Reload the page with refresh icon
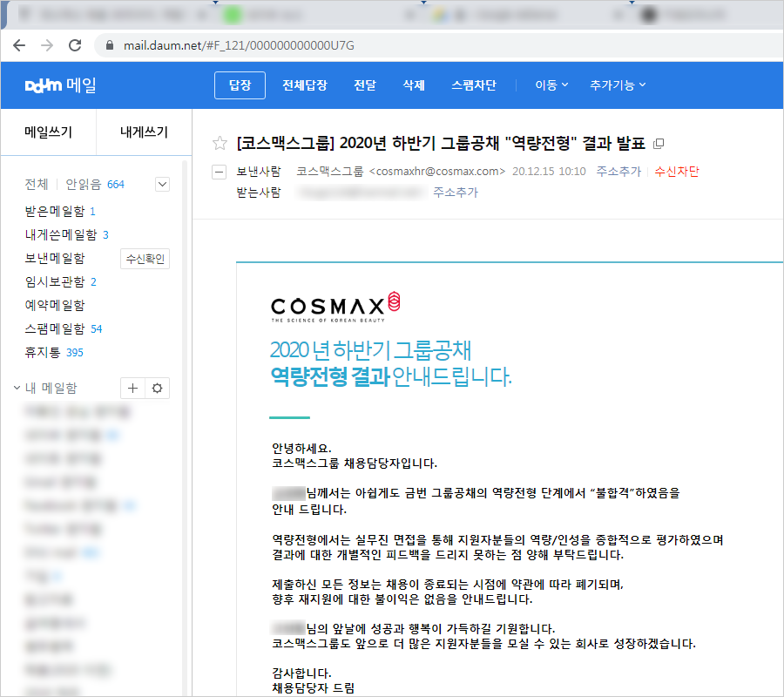 click(x=75, y=45)
